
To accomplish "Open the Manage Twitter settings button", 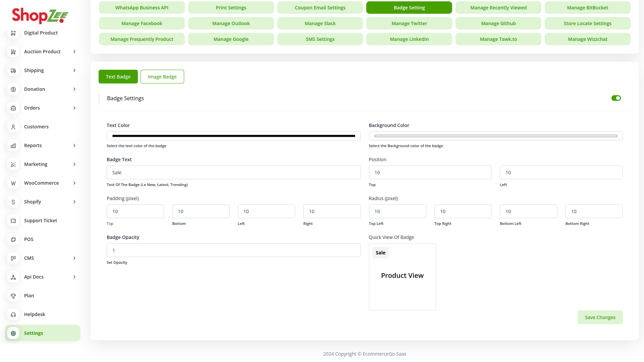I will click(409, 23).
